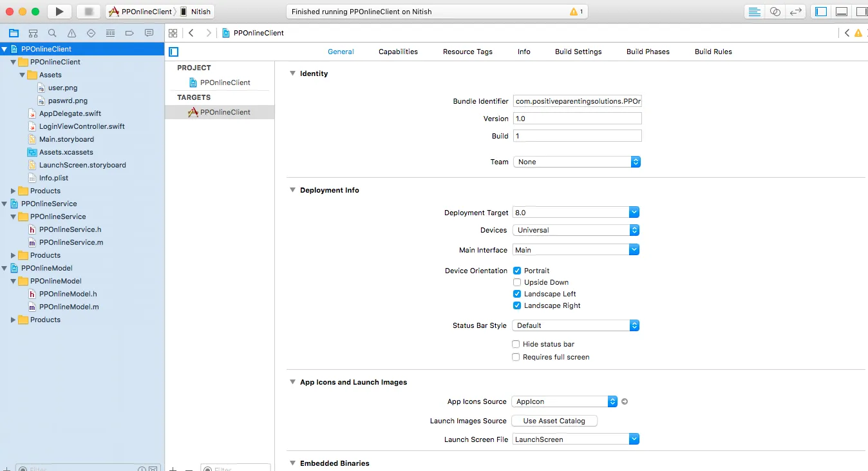Go back in editor history
The image size is (868, 471).
pyautogui.click(x=191, y=33)
